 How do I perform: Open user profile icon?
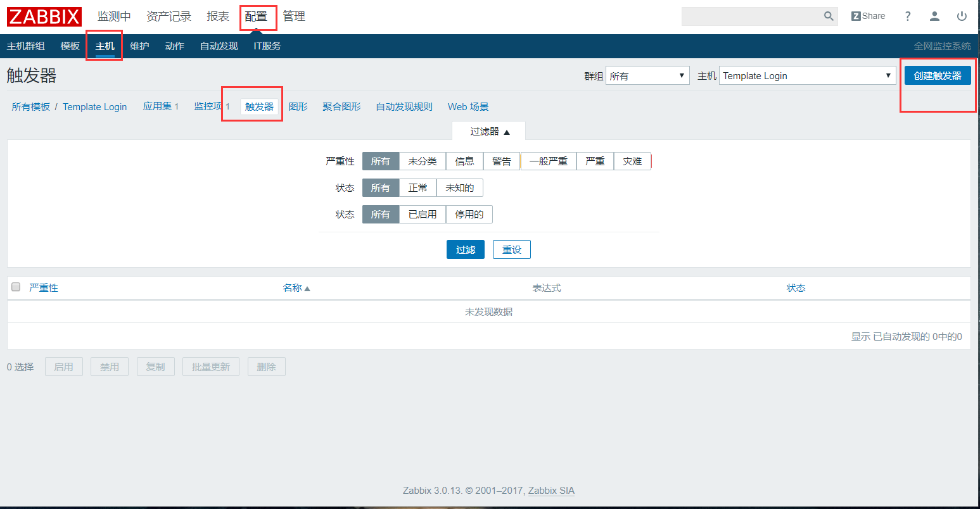[934, 16]
